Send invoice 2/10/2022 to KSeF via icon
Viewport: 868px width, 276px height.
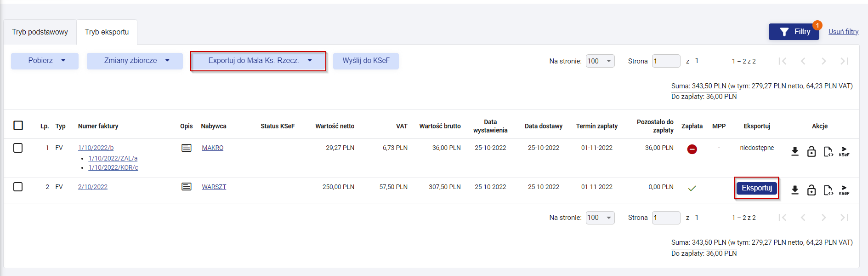[844, 190]
